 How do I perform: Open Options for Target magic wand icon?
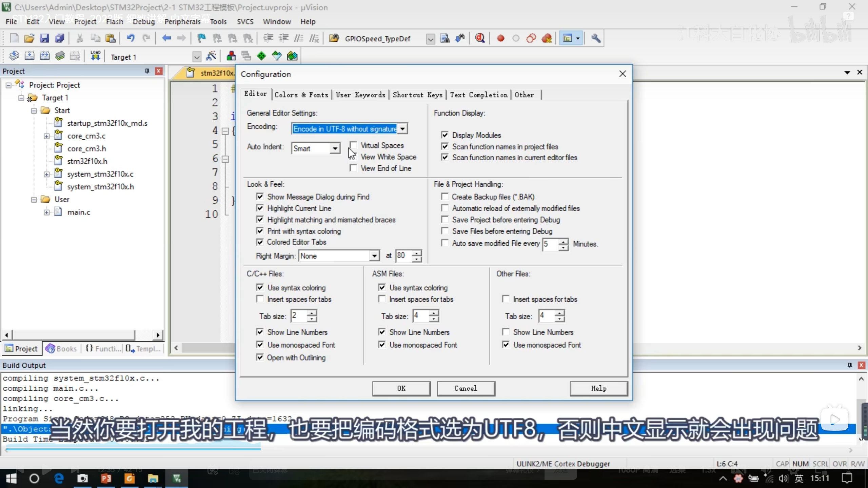(x=211, y=56)
